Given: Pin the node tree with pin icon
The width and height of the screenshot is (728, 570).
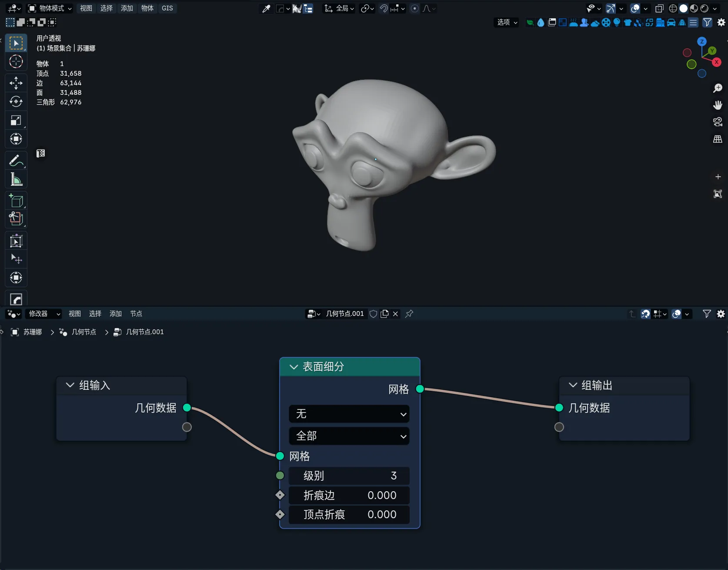Looking at the screenshot, I should [x=409, y=314].
